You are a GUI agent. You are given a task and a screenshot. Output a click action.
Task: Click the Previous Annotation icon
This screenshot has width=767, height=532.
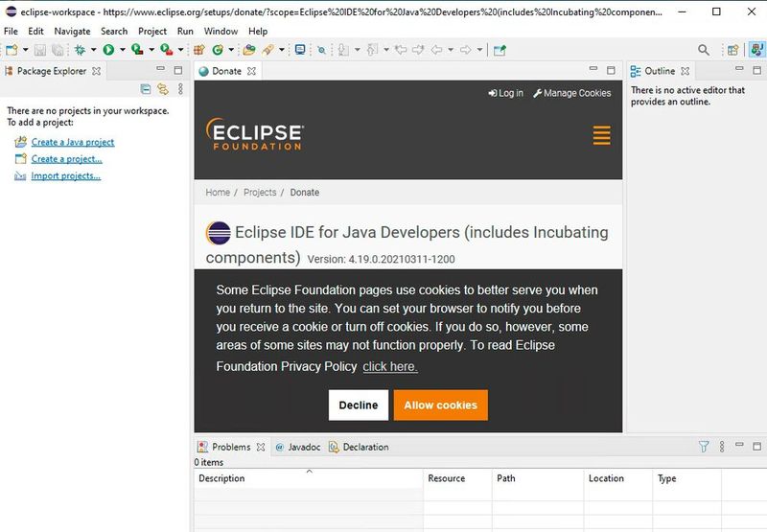[x=373, y=50]
